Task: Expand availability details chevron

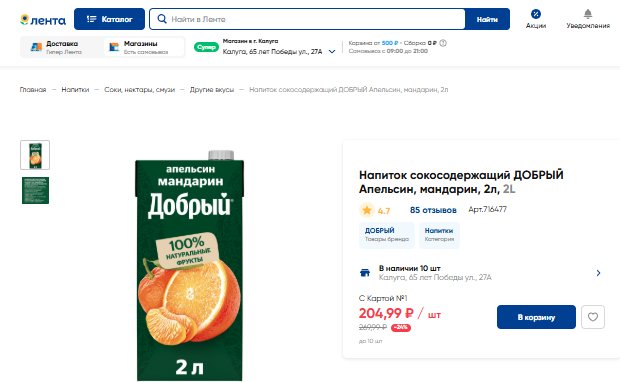Action: click(598, 273)
